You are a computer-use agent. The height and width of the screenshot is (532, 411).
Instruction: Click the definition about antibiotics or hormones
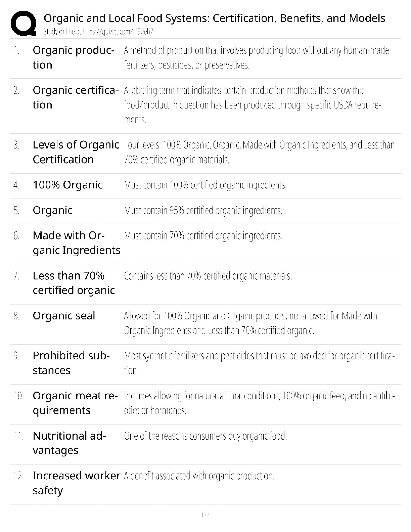coord(259,403)
